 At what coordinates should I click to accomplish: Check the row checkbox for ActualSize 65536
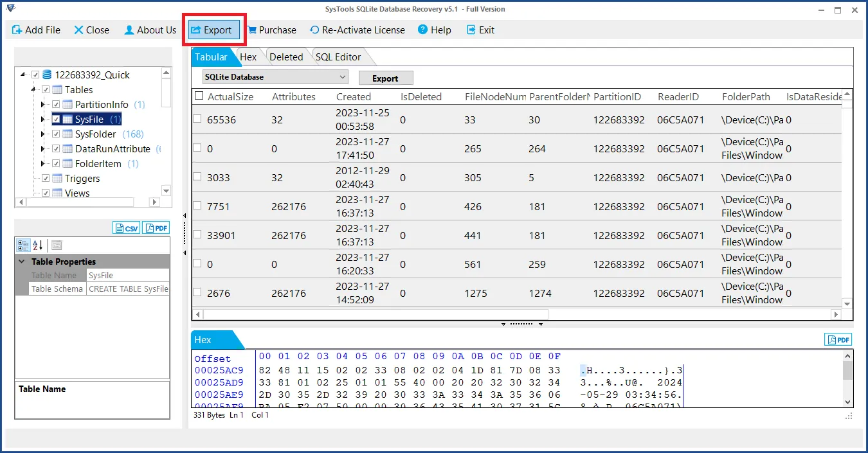(197, 119)
